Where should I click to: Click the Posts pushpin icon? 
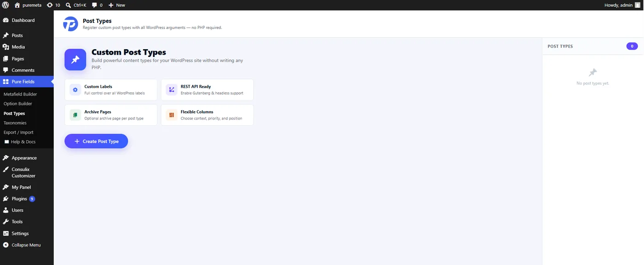[6, 35]
